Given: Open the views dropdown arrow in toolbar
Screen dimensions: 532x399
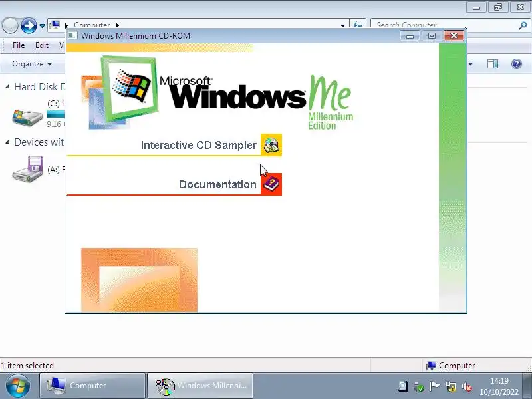Looking at the screenshot, I should (x=471, y=64).
